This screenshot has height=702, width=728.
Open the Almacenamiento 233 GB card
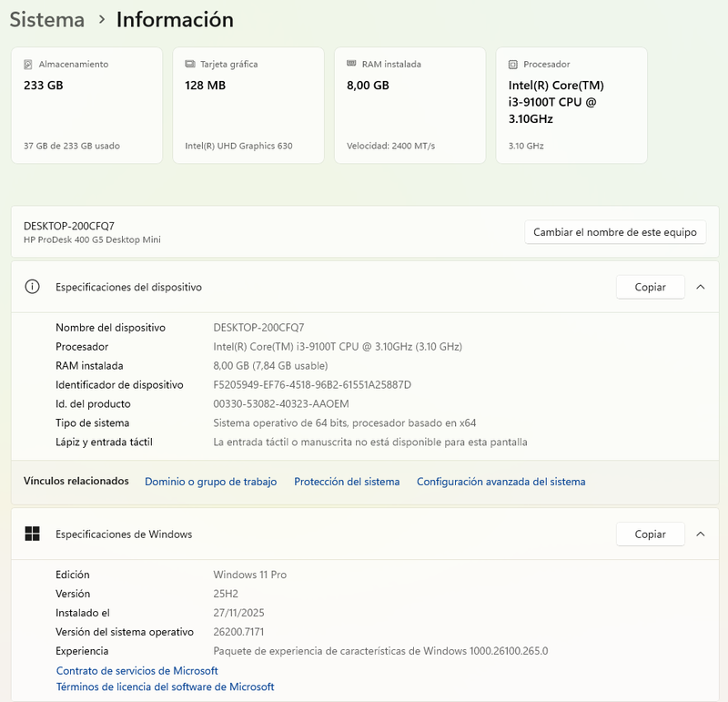pyautogui.click(x=86, y=105)
